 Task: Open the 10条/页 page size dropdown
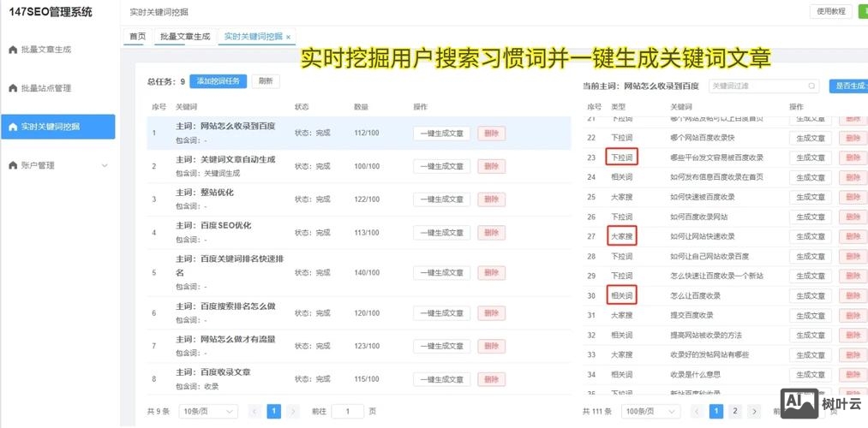pyautogui.click(x=208, y=412)
